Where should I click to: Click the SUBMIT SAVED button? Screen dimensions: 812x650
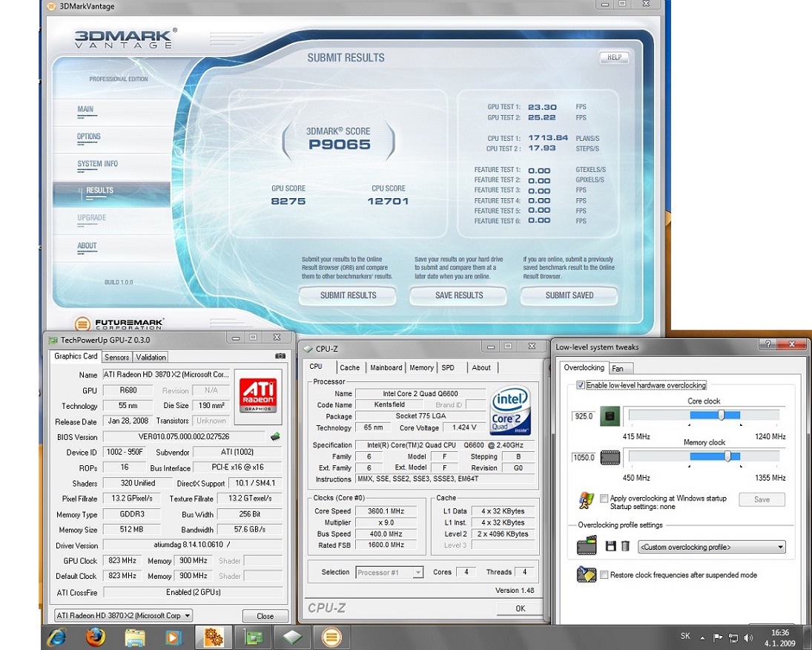569,295
